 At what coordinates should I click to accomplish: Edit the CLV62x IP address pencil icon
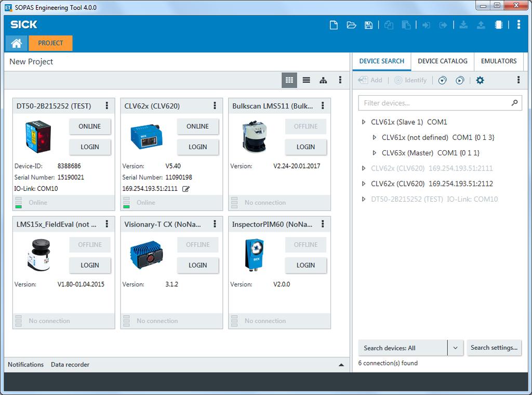(186, 189)
